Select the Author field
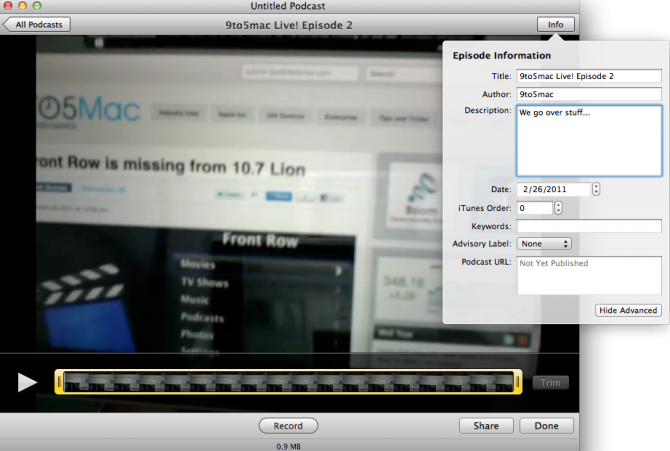The height and width of the screenshot is (451, 670). coord(588,94)
